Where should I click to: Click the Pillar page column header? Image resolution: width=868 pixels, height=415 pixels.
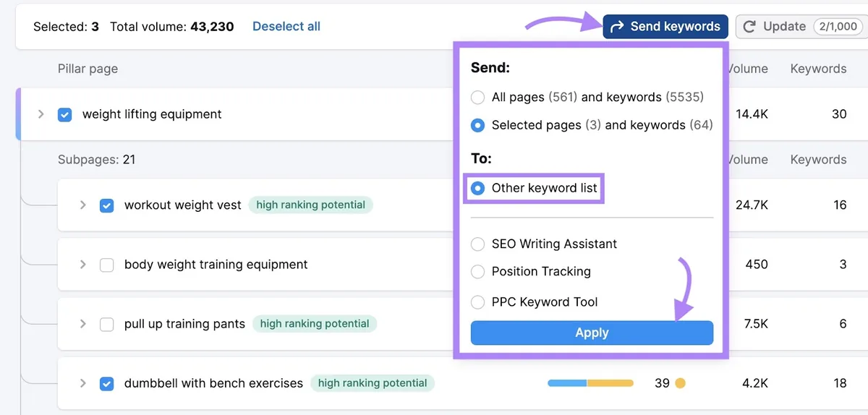tap(88, 69)
